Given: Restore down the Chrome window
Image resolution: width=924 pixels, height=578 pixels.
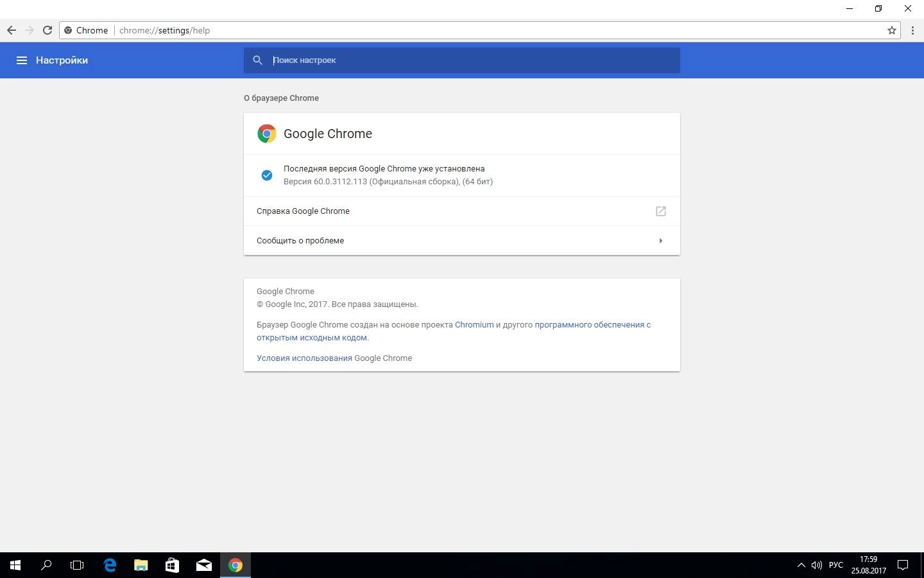Looking at the screenshot, I should click(878, 9).
